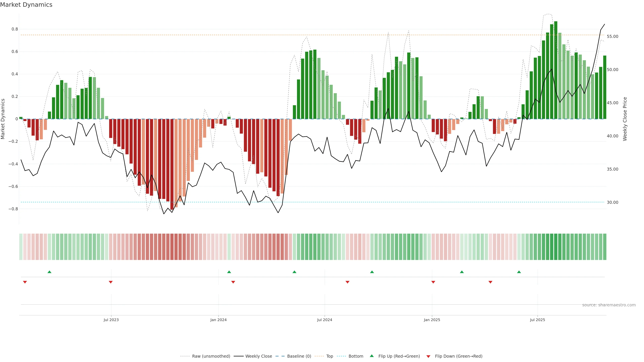Screen dimensions: 644x362
Task: Click the red Flip Down marker at Jul 2023
Action: [111, 282]
